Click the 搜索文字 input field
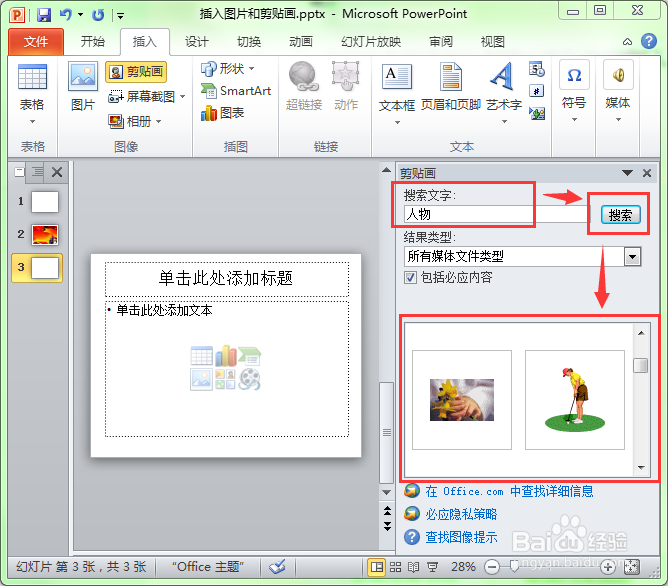The height and width of the screenshot is (586, 668). 496,214
